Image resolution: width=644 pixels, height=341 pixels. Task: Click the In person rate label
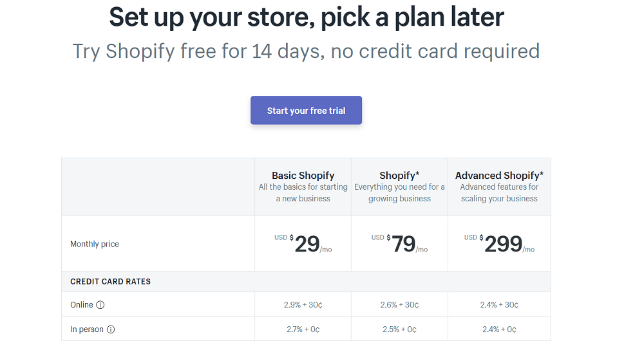pyautogui.click(x=87, y=329)
